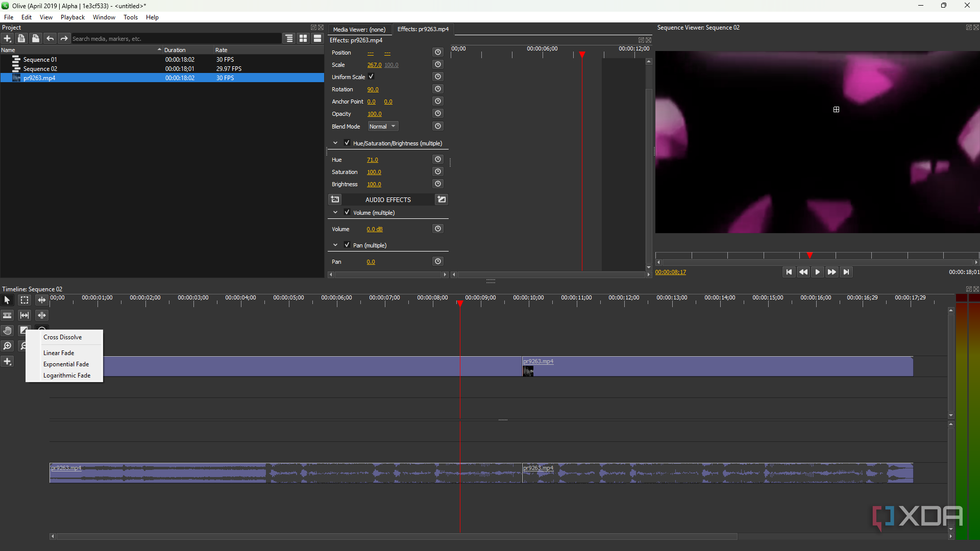
Task: Click the Undo arrow in Project toolbar
Action: 50,38
